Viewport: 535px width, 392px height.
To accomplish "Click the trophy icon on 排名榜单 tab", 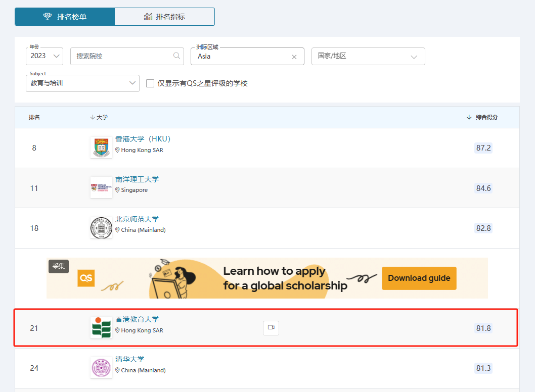I will click(x=48, y=16).
